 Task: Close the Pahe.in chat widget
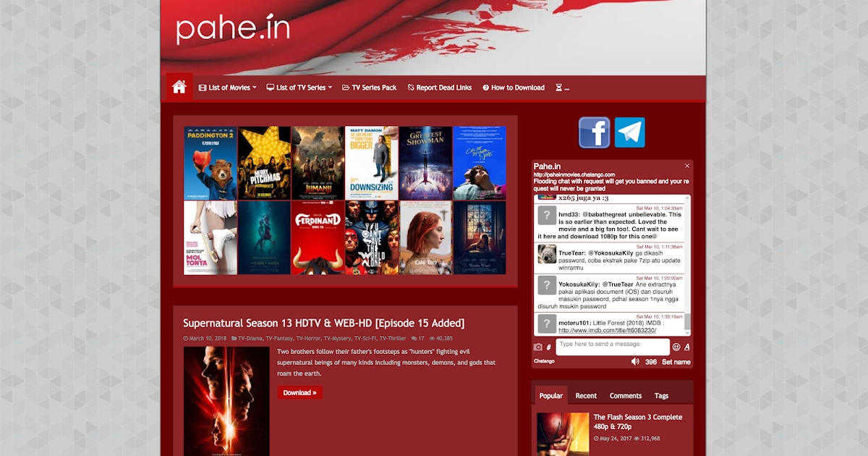click(687, 166)
